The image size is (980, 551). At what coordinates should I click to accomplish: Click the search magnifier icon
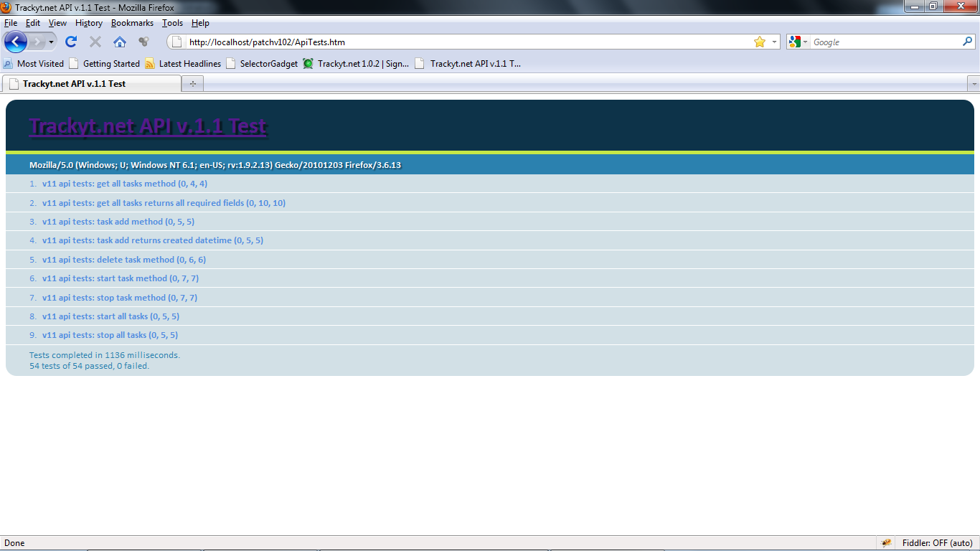pyautogui.click(x=968, y=42)
